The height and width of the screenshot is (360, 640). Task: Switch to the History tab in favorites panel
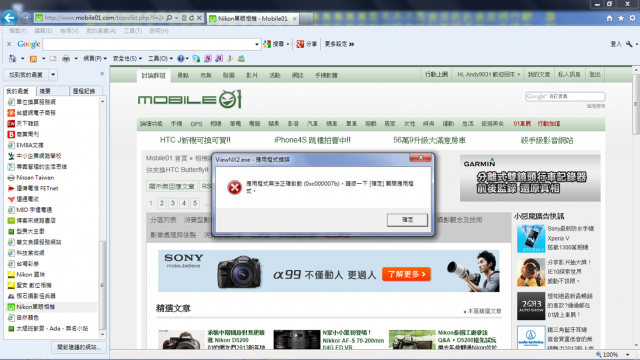click(x=85, y=91)
